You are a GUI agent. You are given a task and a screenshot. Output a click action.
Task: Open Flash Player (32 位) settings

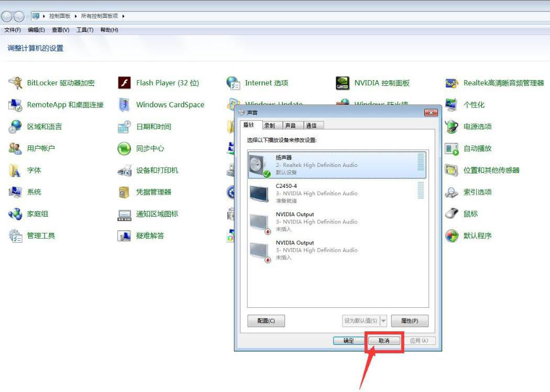(124, 83)
